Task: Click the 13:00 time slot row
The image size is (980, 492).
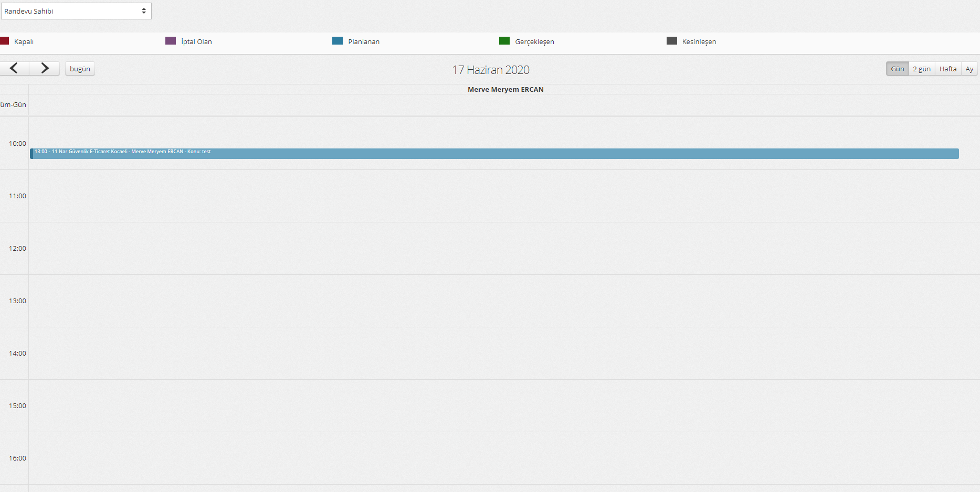Action: click(x=504, y=301)
